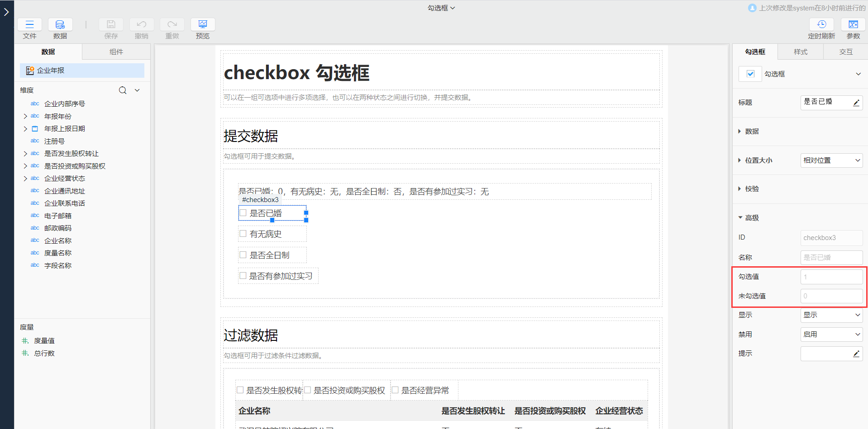
Task: Click the 勾选值 input field
Action: (x=831, y=277)
